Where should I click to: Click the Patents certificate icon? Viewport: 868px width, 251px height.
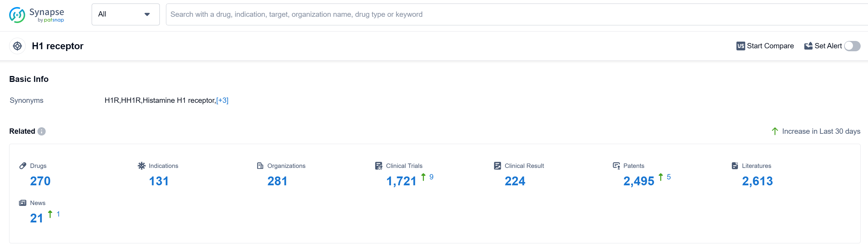tap(616, 166)
